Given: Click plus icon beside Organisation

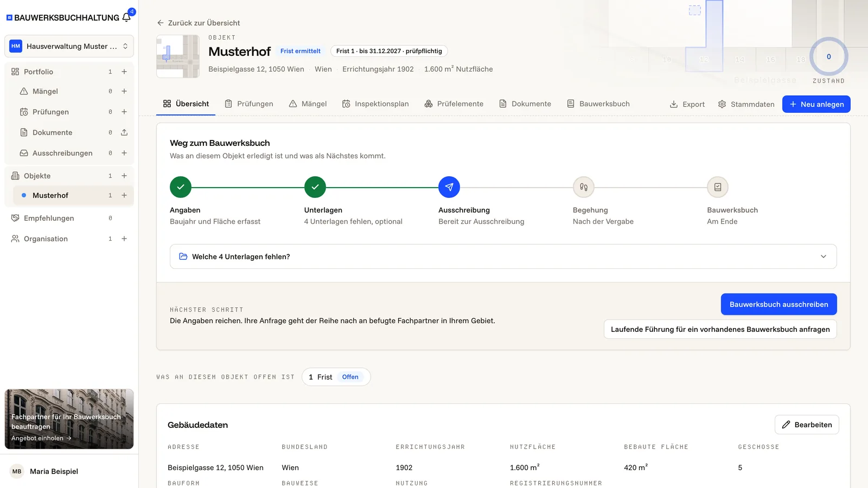Looking at the screenshot, I should [124, 239].
